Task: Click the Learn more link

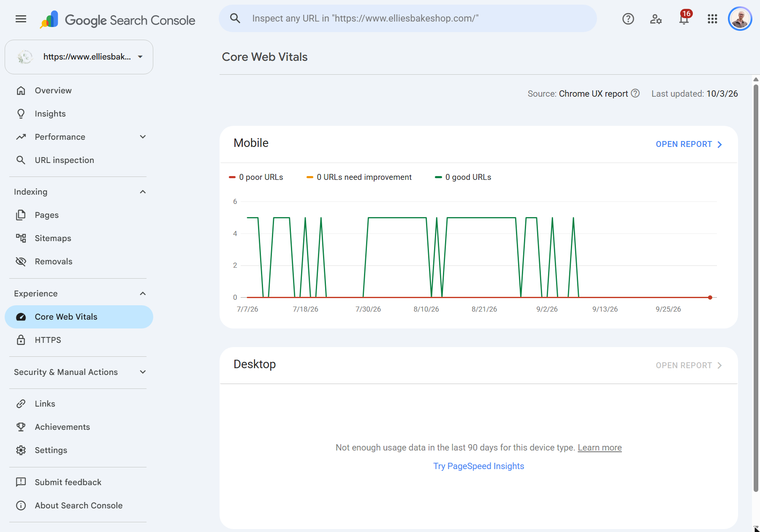Action: point(600,448)
